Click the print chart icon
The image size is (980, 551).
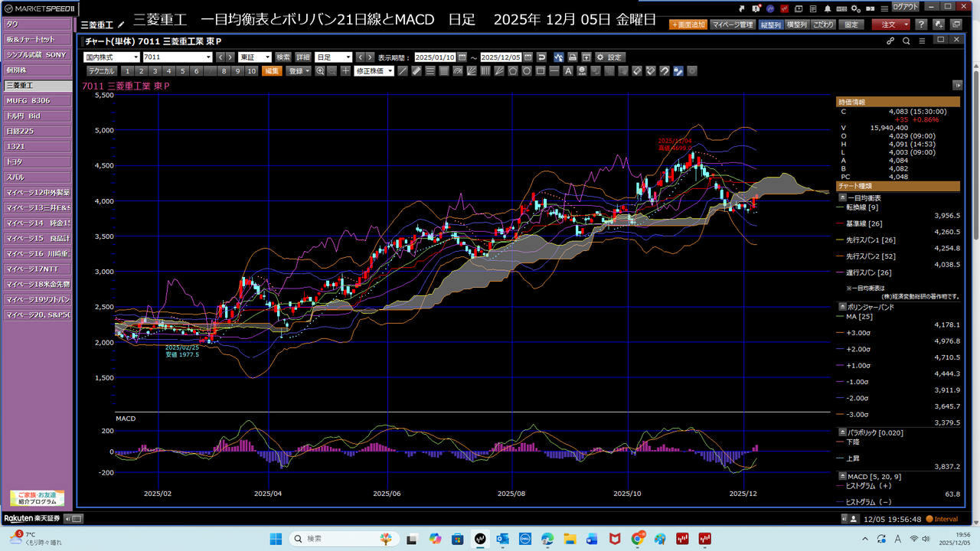[x=572, y=57]
